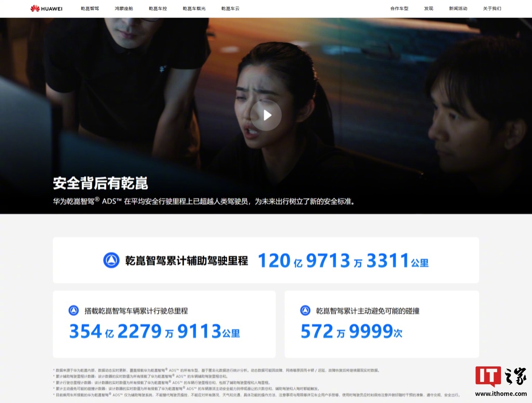The height and width of the screenshot is (403, 532).
Task: Click icon beside 乾崑智驾累计主动避免可能的碰撞
Action: click(x=305, y=310)
